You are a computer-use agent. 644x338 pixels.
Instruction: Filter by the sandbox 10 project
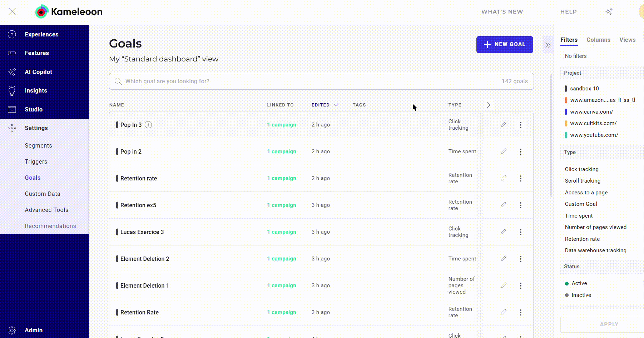(x=584, y=89)
